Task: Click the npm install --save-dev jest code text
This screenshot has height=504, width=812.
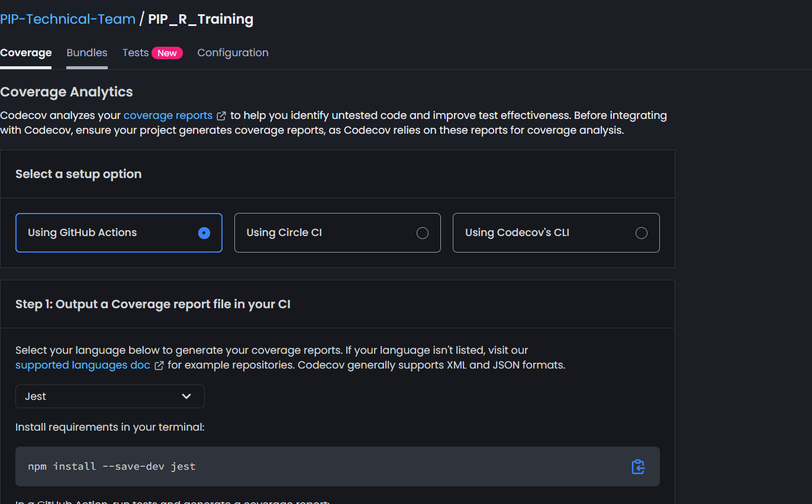Action: click(112, 466)
